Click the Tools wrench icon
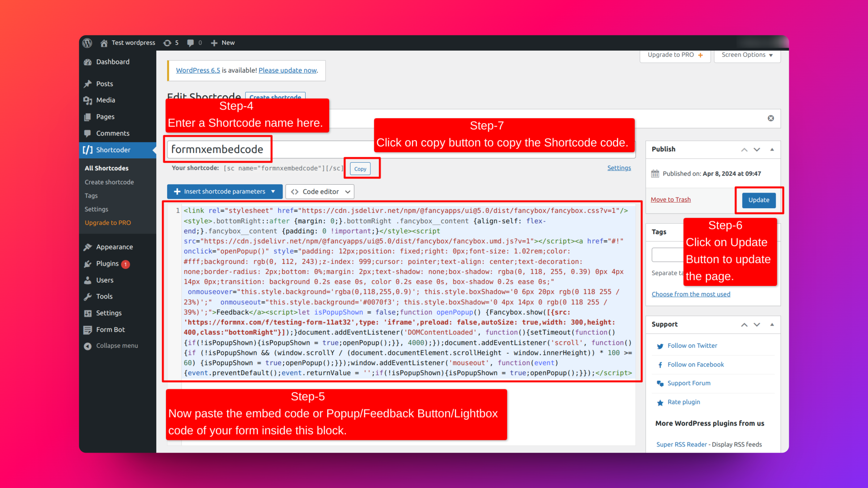The image size is (868, 488). (x=88, y=296)
